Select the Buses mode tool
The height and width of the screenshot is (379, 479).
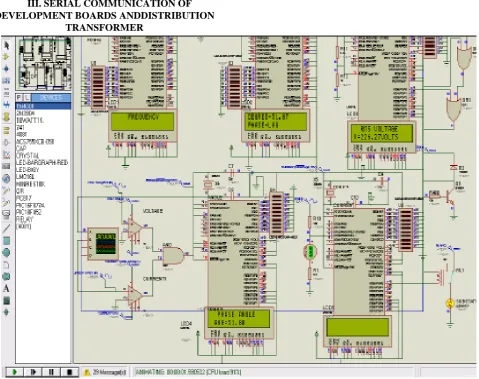point(6,105)
